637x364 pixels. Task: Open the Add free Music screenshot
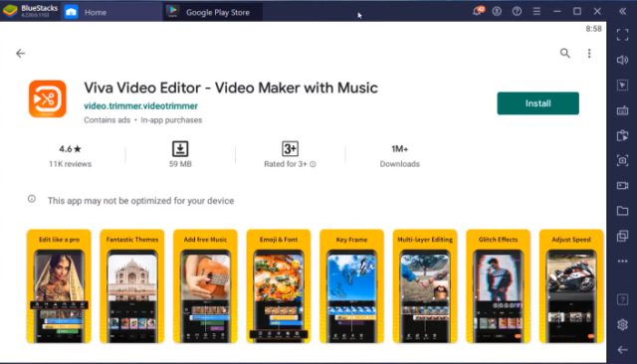click(x=205, y=286)
